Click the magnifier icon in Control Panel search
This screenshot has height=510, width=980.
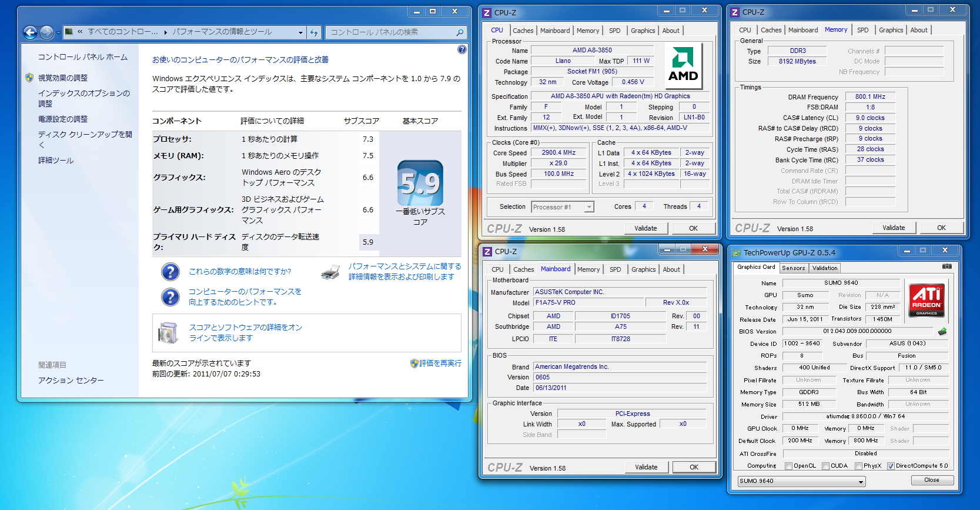coord(460,32)
